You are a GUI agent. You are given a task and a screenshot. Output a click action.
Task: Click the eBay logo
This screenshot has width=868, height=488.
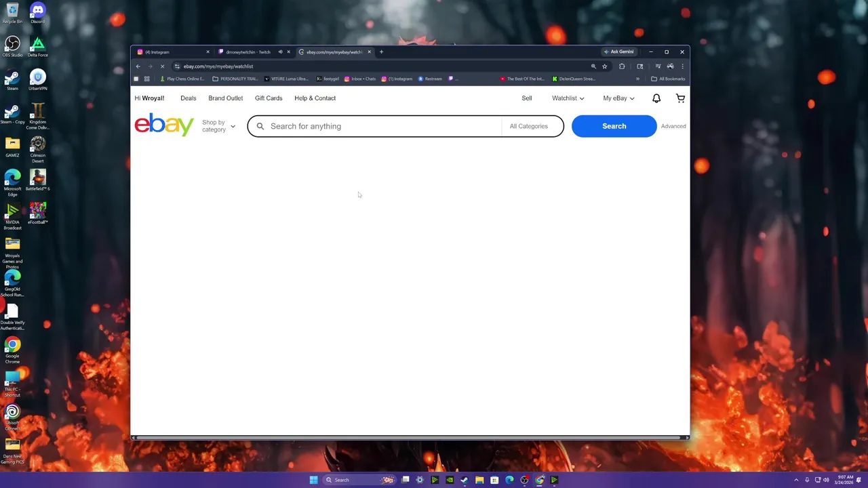164,125
